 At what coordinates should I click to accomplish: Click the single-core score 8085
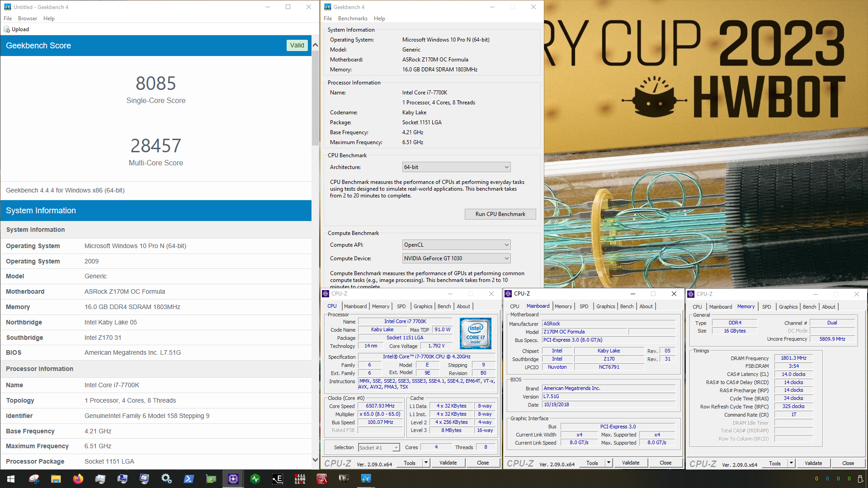[156, 84]
